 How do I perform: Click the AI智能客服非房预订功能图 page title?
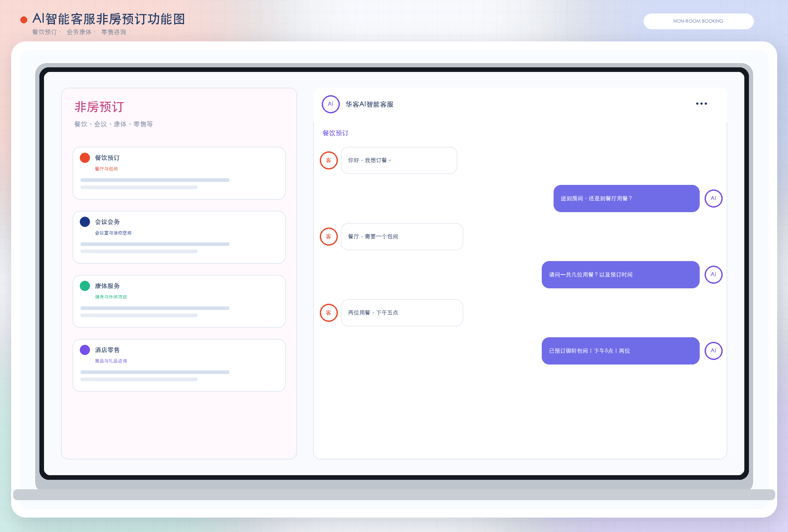108,19
